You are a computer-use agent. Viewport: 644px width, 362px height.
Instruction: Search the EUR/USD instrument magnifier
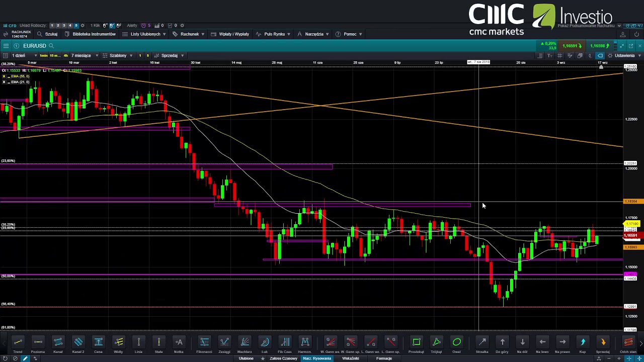pyautogui.click(x=51, y=46)
